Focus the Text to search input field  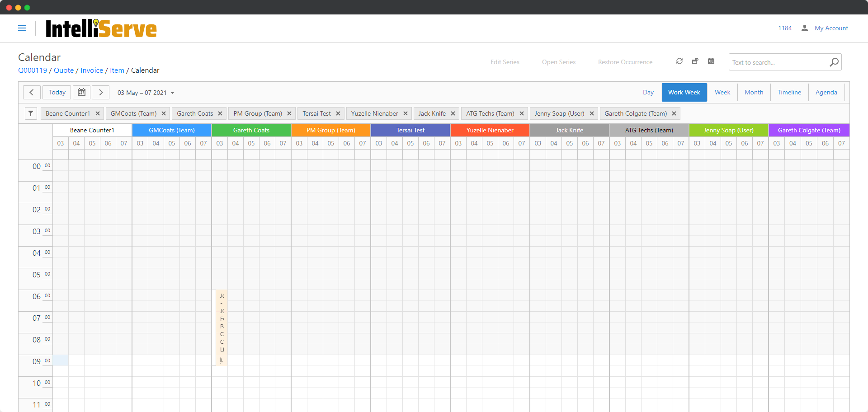pos(779,62)
